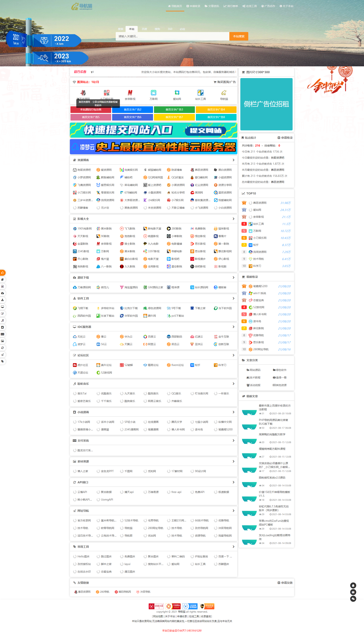Click the 企业认证 badge in the footer
The width and height of the screenshot is (364, 634).
click(x=156, y=606)
